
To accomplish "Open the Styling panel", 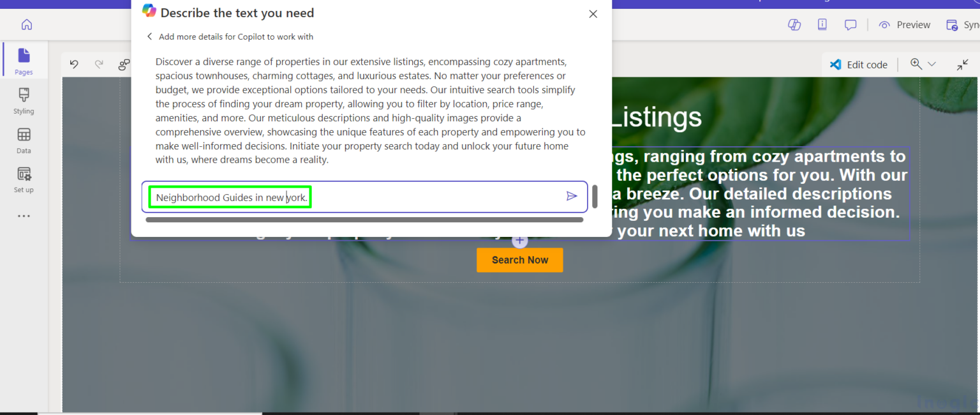I will pos(24,100).
